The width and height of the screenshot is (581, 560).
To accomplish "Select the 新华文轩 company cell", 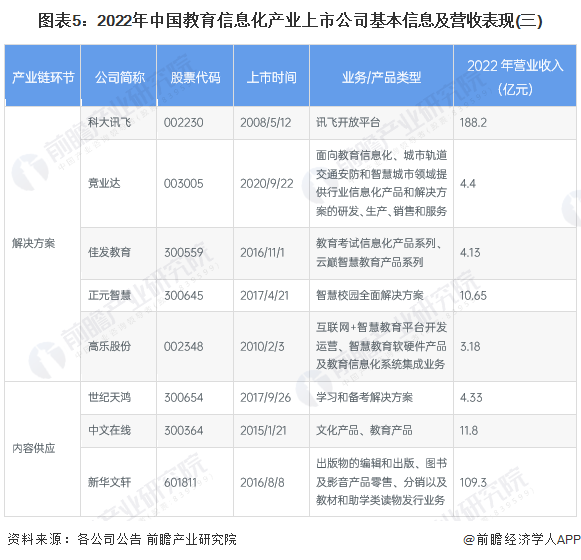I will pos(119,482).
